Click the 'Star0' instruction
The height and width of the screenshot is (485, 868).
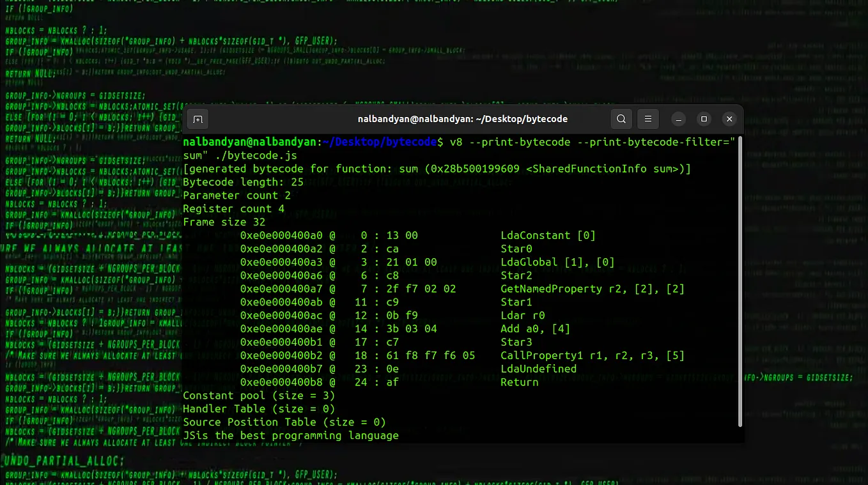coord(516,249)
